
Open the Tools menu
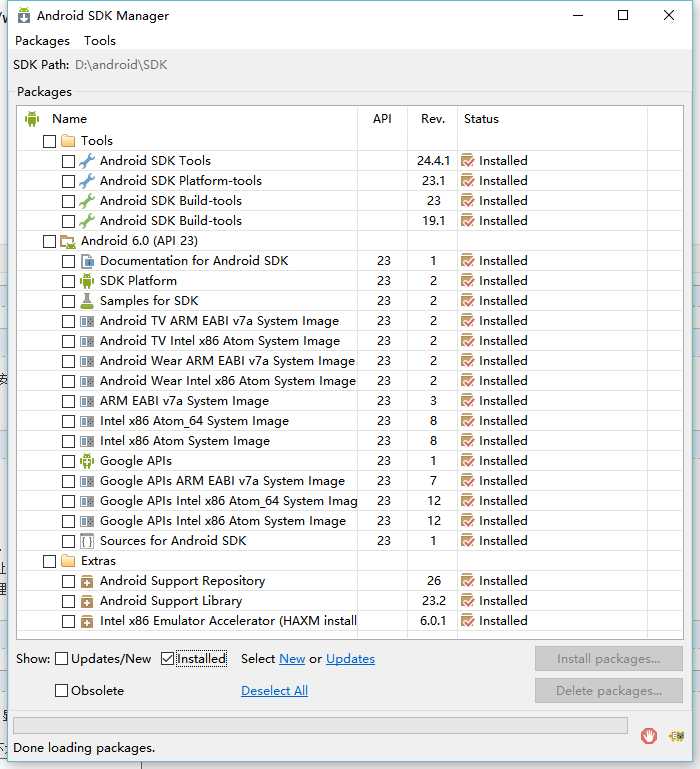pos(100,41)
